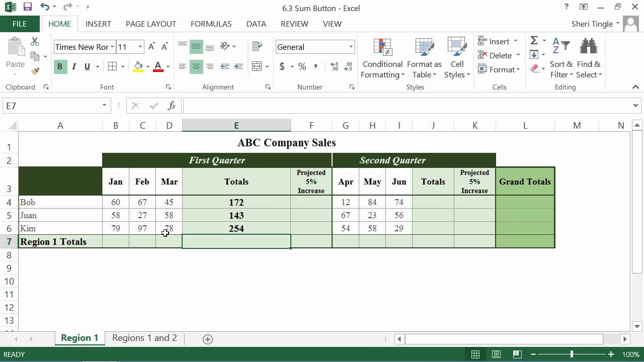644x362 pixels.
Task: Open the FILE tab
Action: pos(20,24)
